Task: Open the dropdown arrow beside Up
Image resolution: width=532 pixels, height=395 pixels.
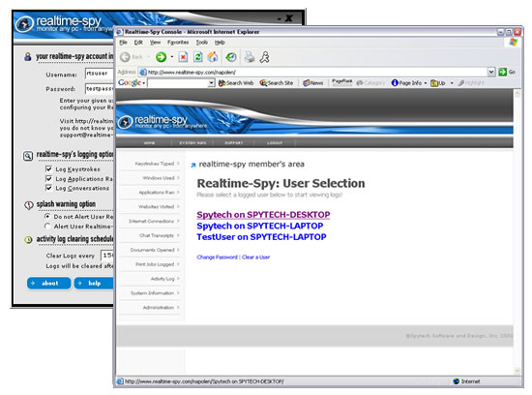Action: point(452,83)
